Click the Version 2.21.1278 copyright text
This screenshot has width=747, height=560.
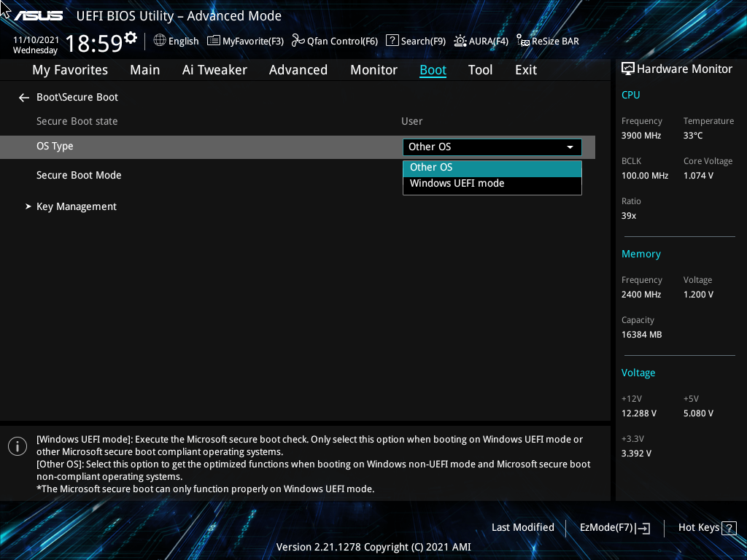click(373, 547)
